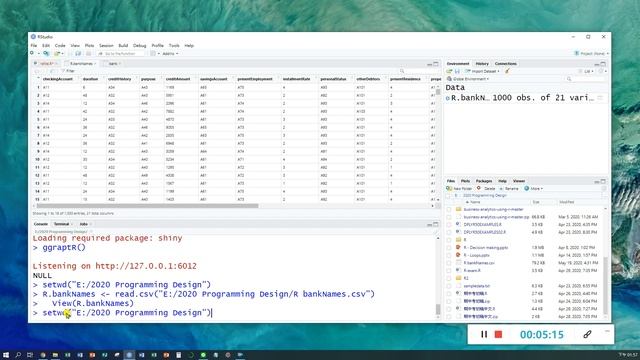640x360 pixels.
Task: Select checkbox for DPLYR50EXAMPLE01.R file
Action: point(449,224)
